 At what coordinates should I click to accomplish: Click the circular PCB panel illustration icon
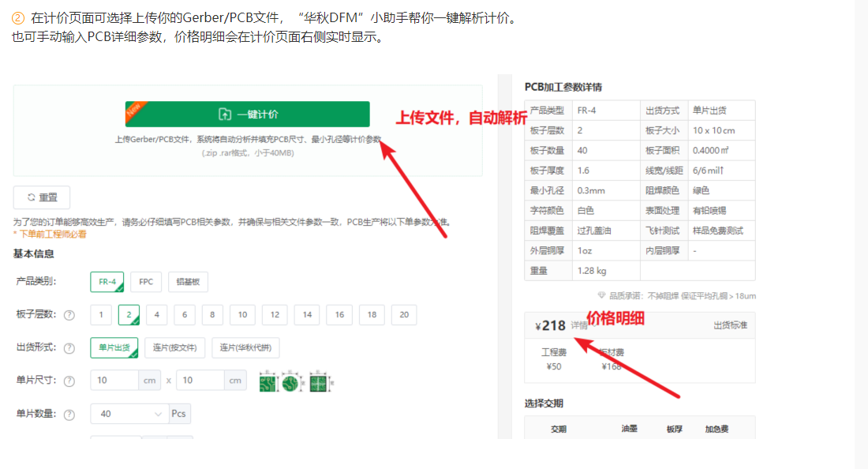[x=290, y=382]
